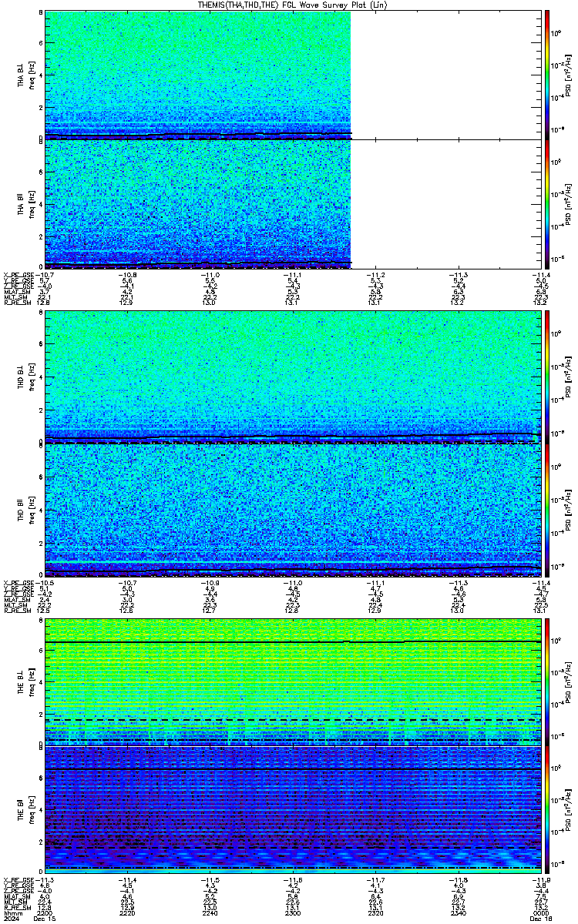Click the THA B⊥ PSD color bar

tap(547, 75)
